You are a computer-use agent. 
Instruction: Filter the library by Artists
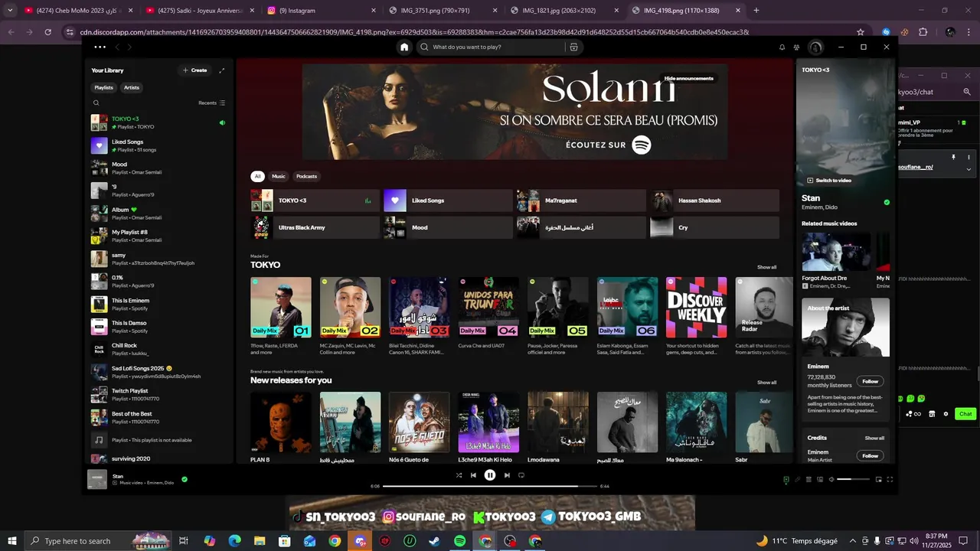click(x=132, y=87)
